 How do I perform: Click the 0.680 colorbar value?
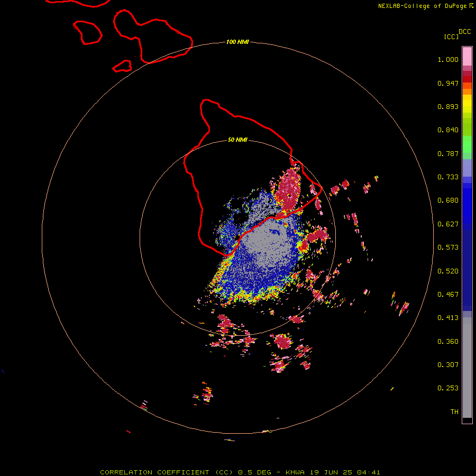point(448,200)
